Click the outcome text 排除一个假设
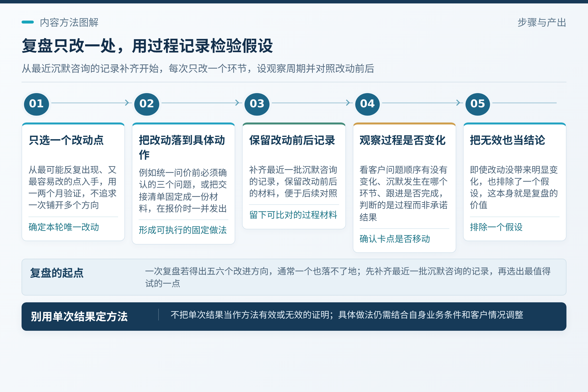 point(496,227)
